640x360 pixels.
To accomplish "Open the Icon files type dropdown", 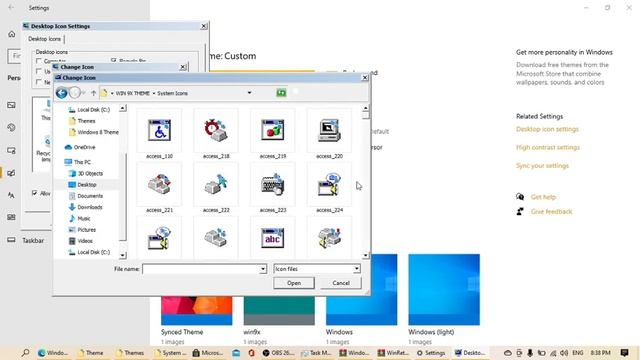I will click(x=317, y=269).
